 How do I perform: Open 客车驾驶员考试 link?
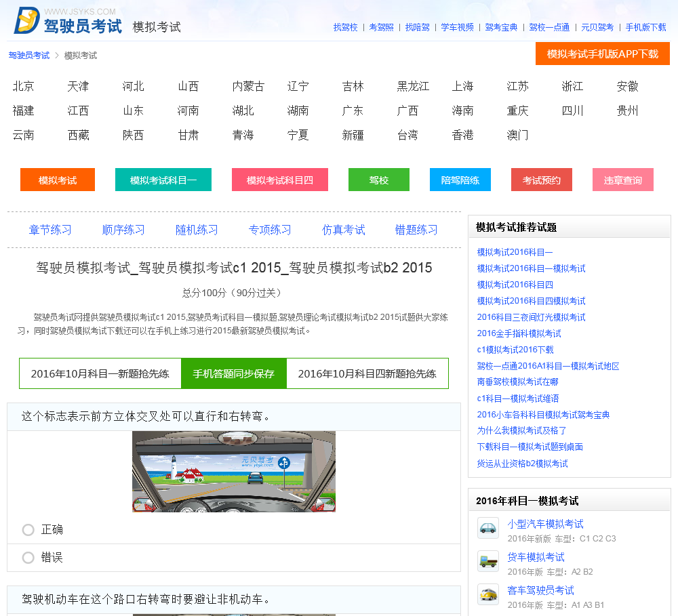(540, 590)
